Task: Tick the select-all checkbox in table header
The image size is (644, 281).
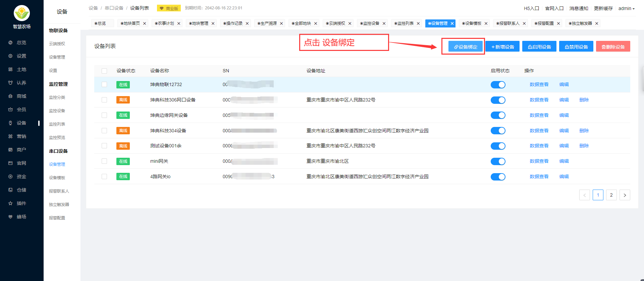Action: pos(104,71)
